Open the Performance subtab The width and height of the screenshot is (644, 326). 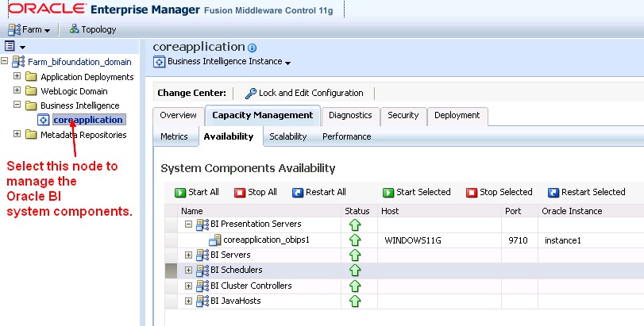[347, 136]
